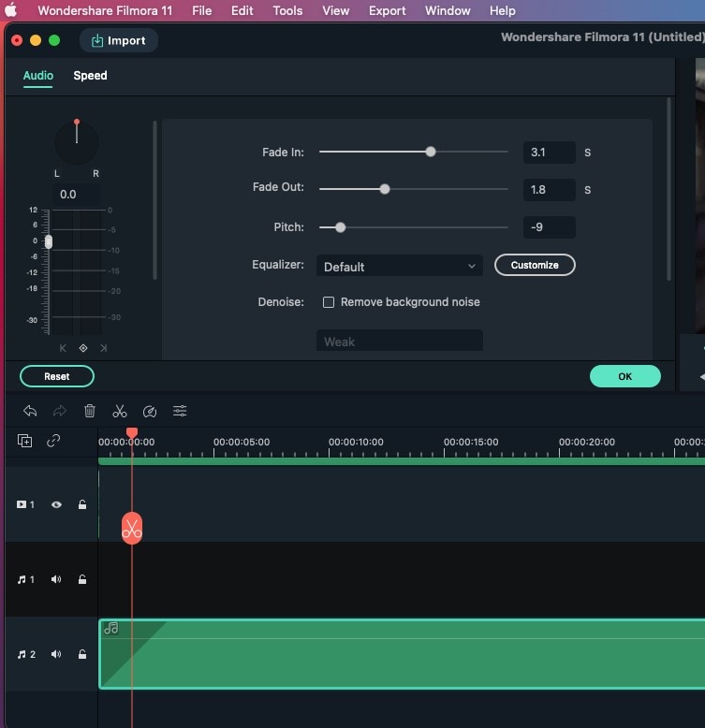Mute audio track 1 speaker
The image size is (705, 728).
click(x=56, y=579)
